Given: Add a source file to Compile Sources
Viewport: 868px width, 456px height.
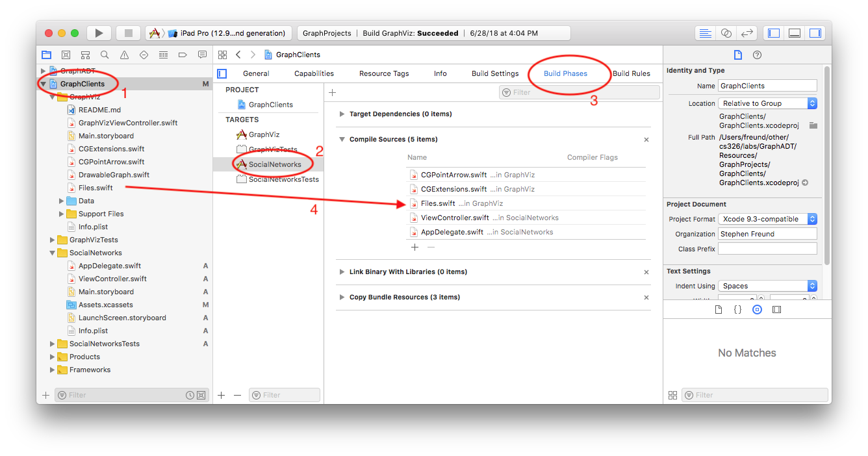Looking at the screenshot, I should 415,247.
